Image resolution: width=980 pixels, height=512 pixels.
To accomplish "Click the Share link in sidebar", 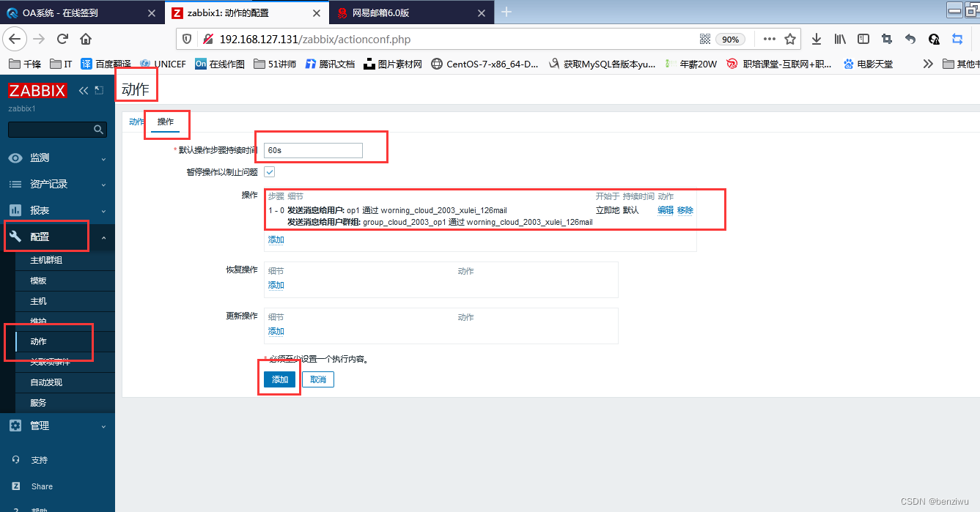I will [42, 486].
